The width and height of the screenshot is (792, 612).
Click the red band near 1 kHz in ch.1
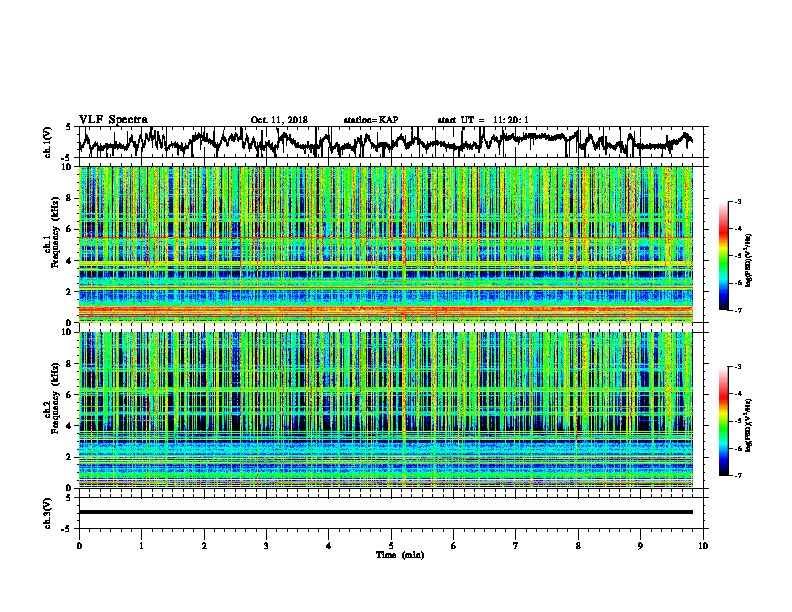386,309
